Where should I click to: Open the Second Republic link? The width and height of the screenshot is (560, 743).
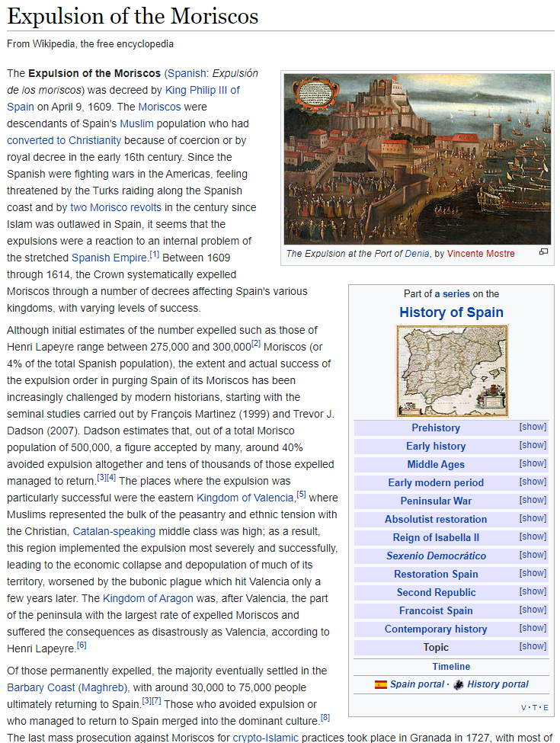[436, 592]
